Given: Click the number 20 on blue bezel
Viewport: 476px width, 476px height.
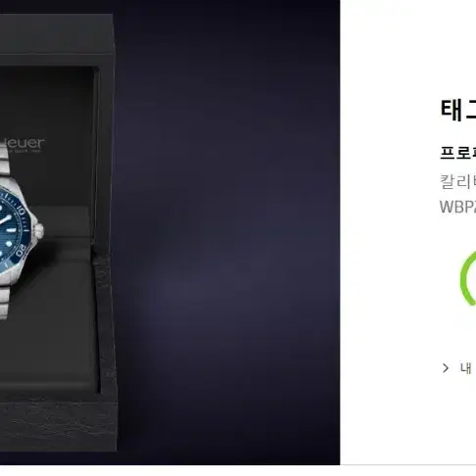Looking at the screenshot, I should tap(21, 251).
